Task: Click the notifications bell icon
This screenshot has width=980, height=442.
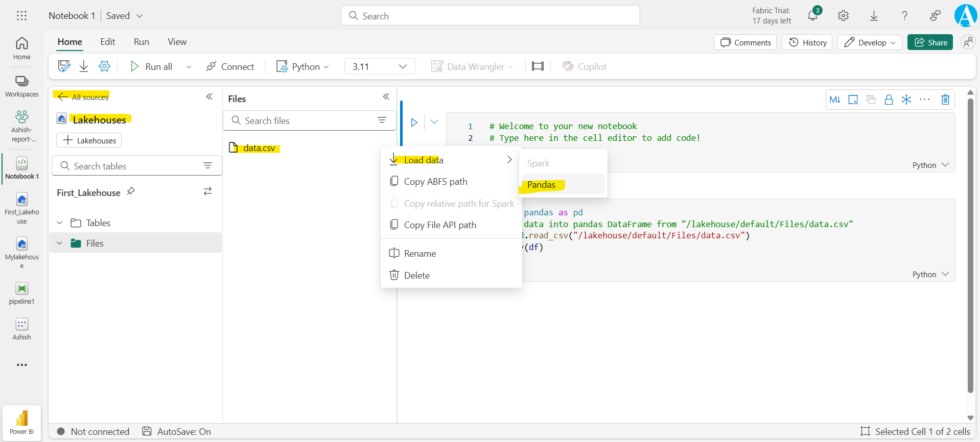Action: pyautogui.click(x=812, y=16)
